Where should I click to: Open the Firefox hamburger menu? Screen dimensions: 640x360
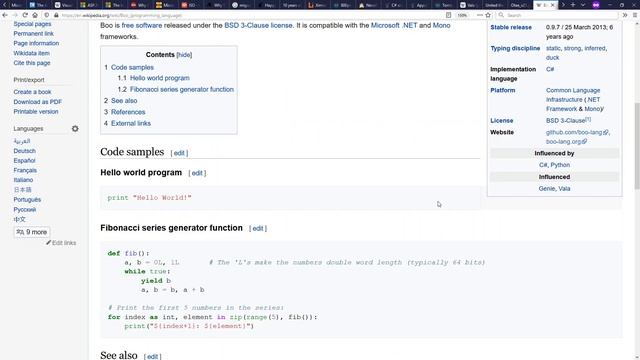(x=635, y=15)
